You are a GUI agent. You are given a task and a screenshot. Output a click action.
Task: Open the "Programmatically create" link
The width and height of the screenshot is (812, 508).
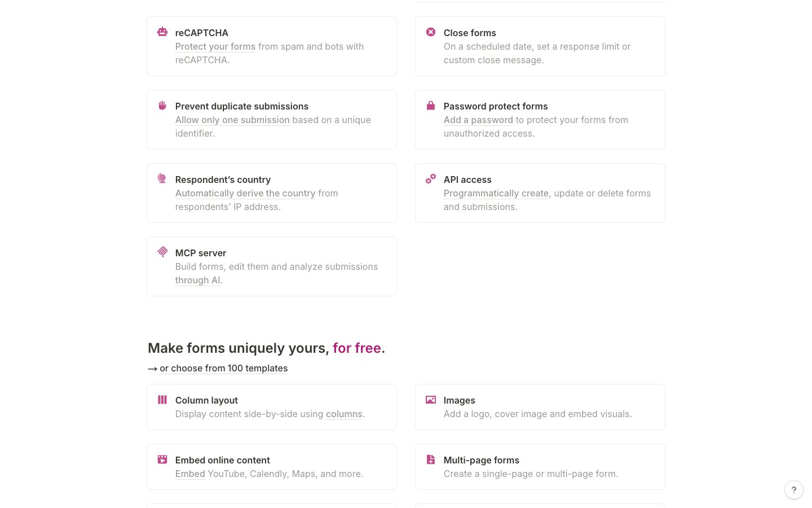(496, 194)
